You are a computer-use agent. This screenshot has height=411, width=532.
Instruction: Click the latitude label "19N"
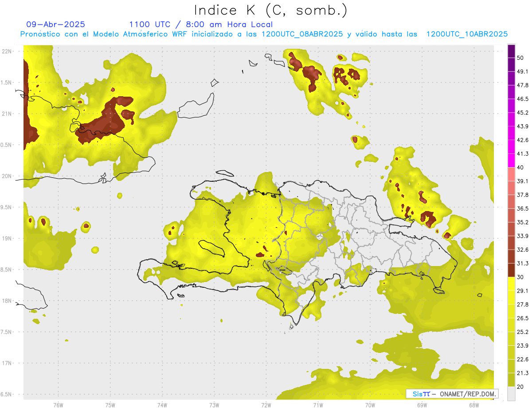tap(7, 239)
